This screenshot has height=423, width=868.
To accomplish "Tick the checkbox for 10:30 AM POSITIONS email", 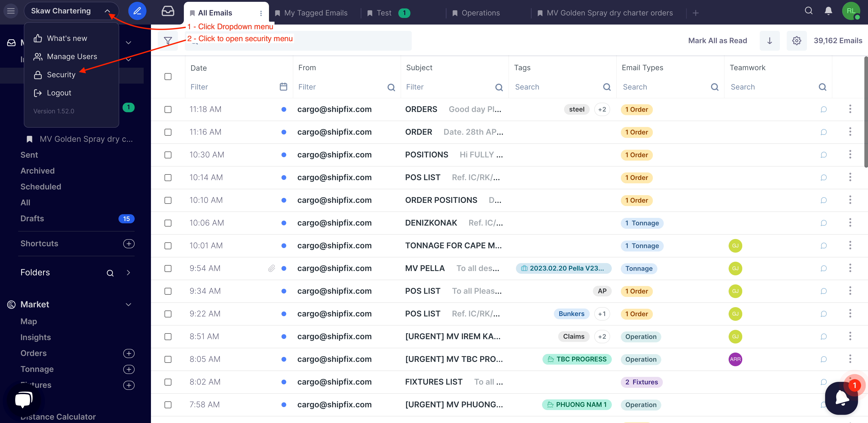I will tap(168, 155).
